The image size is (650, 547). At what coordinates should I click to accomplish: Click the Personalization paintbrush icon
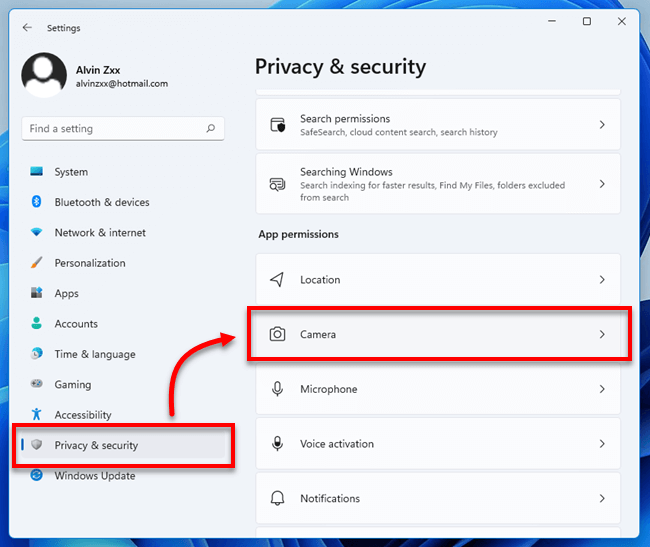point(37,263)
